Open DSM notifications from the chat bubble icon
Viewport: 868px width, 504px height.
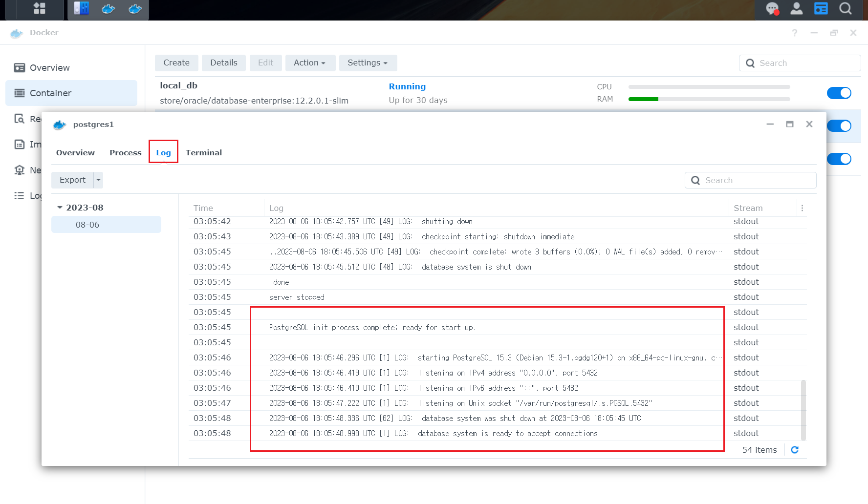click(771, 8)
